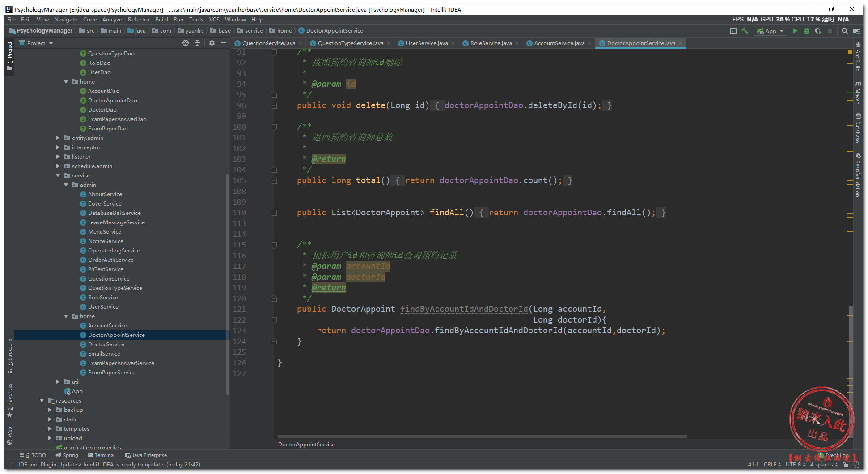
Task: Collapse the service folder
Action: pos(58,176)
